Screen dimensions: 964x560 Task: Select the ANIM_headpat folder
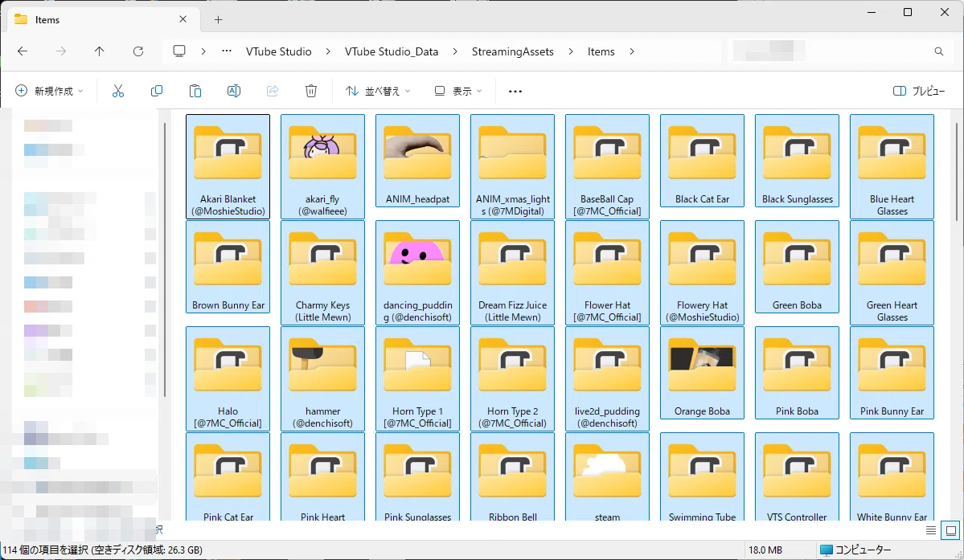417,161
